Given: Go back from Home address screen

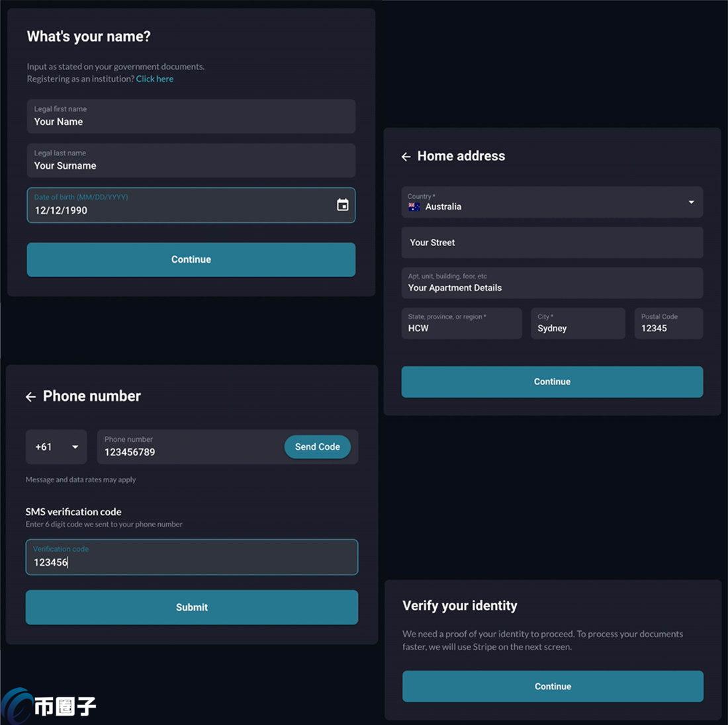Looking at the screenshot, I should (x=406, y=157).
